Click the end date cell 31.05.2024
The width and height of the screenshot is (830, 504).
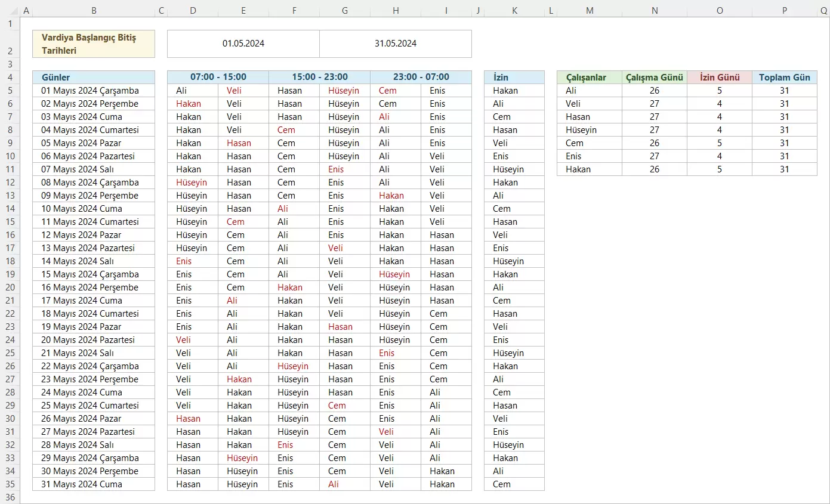[395, 44]
